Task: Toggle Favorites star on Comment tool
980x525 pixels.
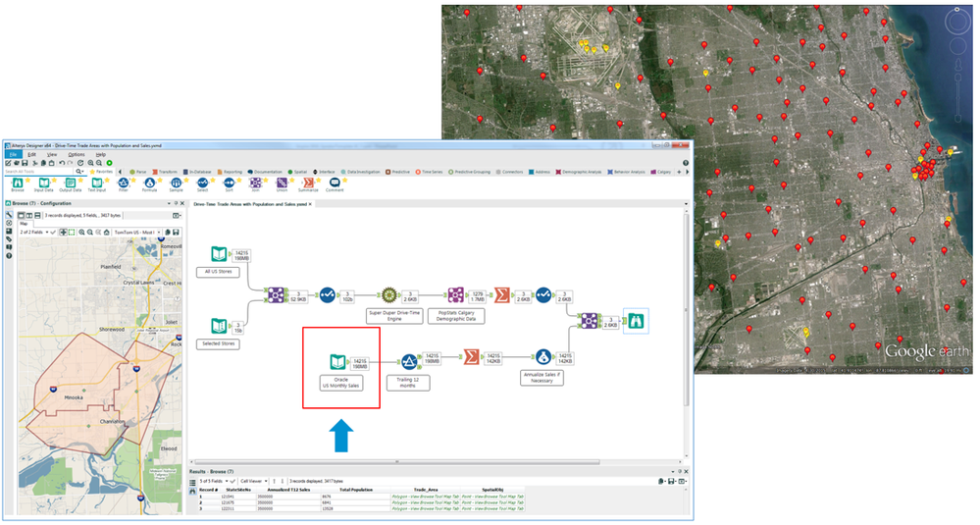Action: pyautogui.click(x=345, y=180)
